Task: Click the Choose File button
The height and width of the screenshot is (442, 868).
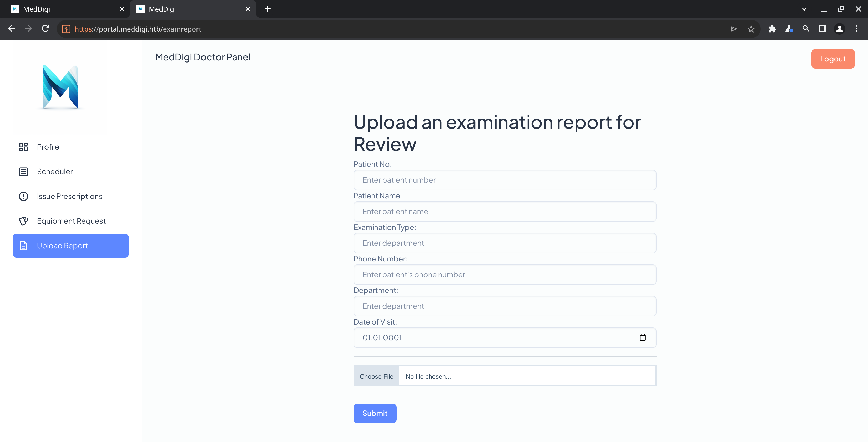Action: click(376, 376)
